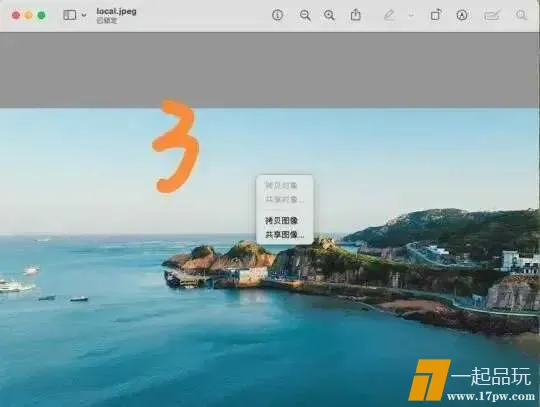Image resolution: width=540 pixels, height=407 pixels.
Task: Open the image info inspector
Action: click(277, 15)
